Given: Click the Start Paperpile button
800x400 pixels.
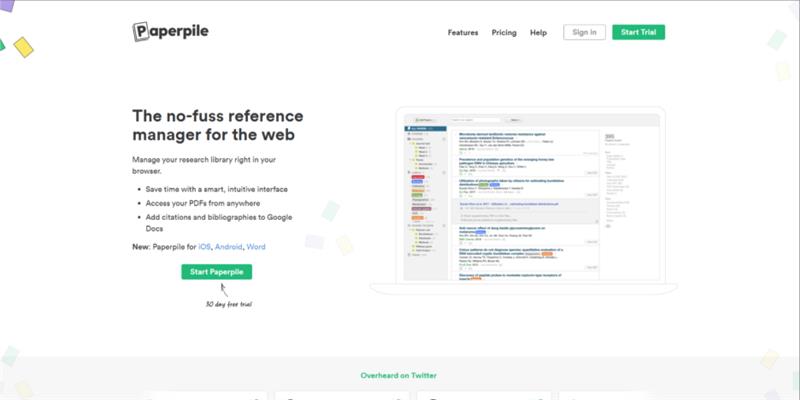Looking at the screenshot, I should 217,271.
